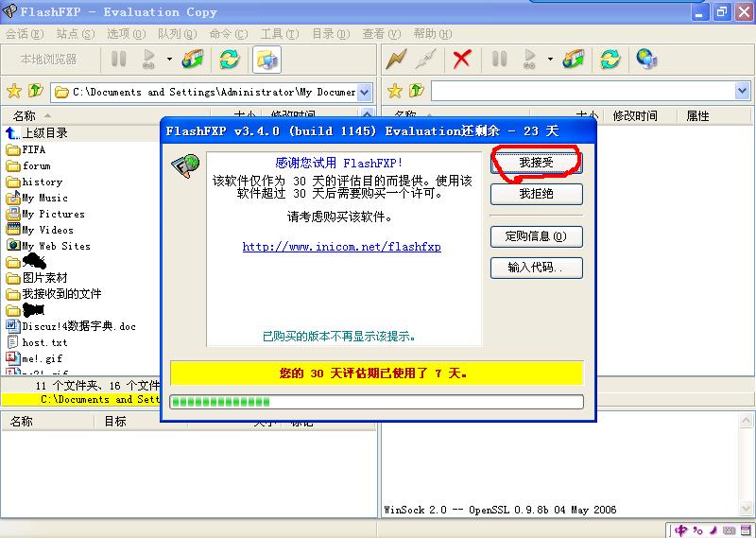Select the FIFA folder
The image size is (756, 538).
26,149
